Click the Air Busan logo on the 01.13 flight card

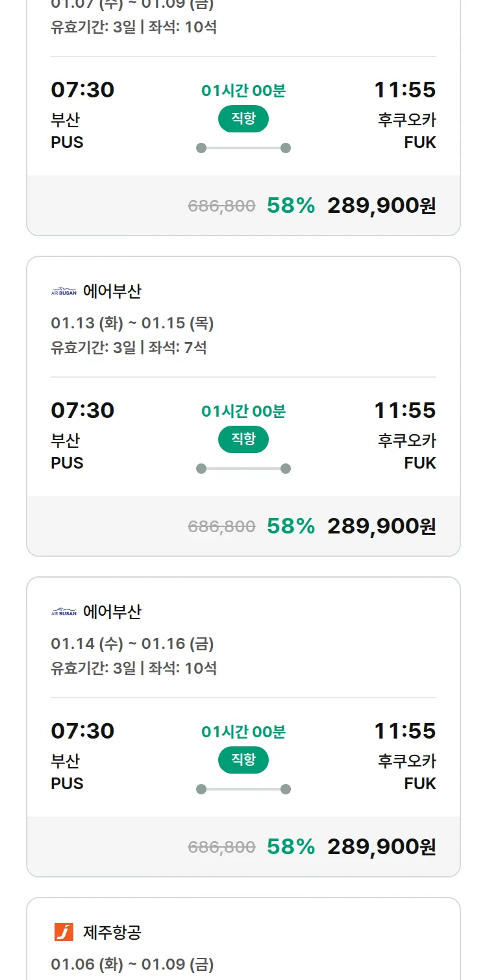tap(64, 292)
